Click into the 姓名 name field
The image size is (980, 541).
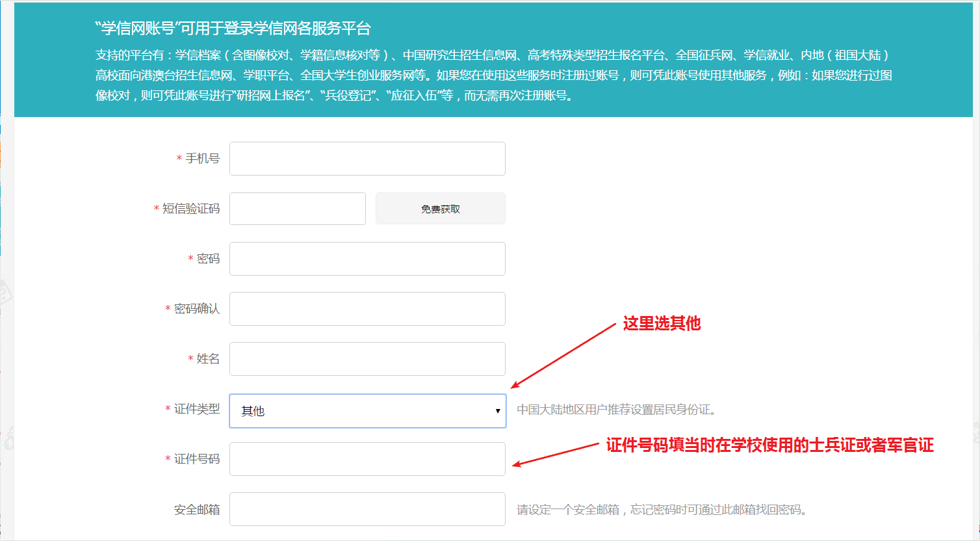[367, 359]
